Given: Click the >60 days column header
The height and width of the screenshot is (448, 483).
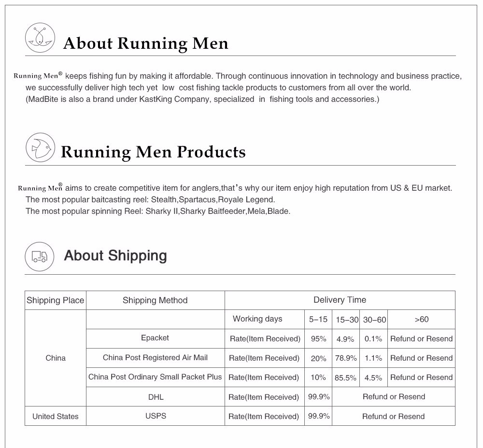Looking at the screenshot, I should click(421, 319).
